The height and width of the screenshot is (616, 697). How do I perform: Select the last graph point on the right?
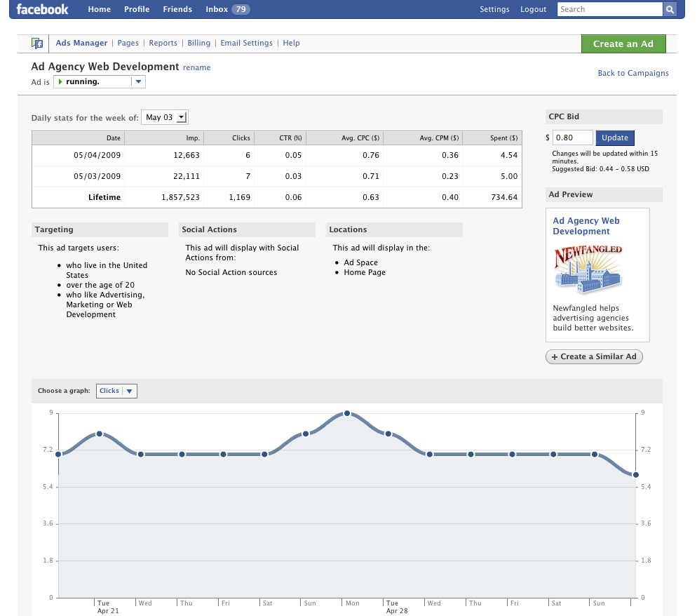[636, 475]
